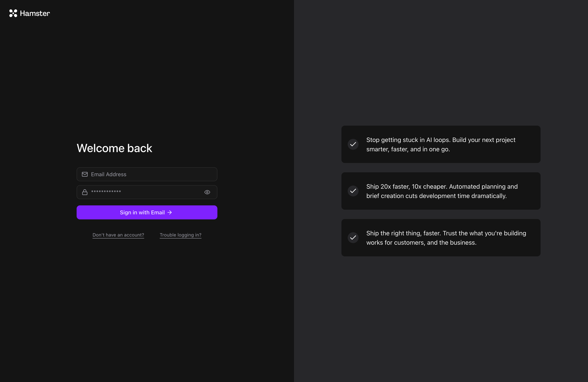Click the Hamster logo icon
The width and height of the screenshot is (588, 382).
(13, 13)
